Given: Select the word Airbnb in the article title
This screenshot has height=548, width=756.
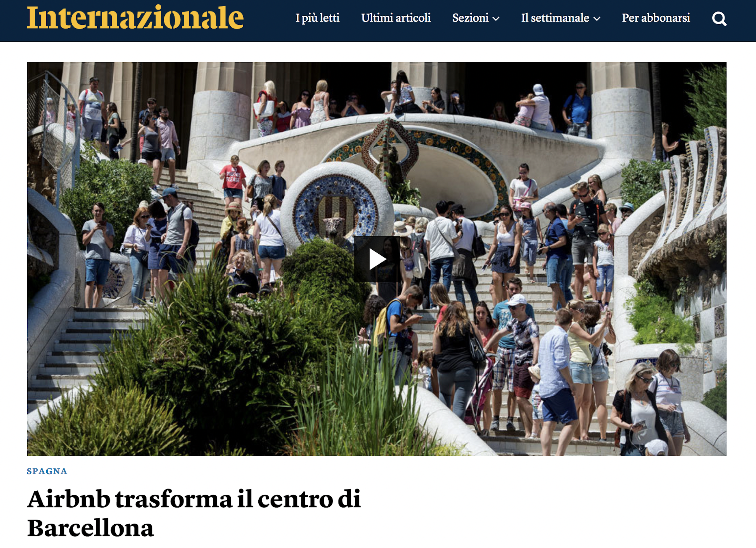Looking at the screenshot, I should click(x=69, y=499).
